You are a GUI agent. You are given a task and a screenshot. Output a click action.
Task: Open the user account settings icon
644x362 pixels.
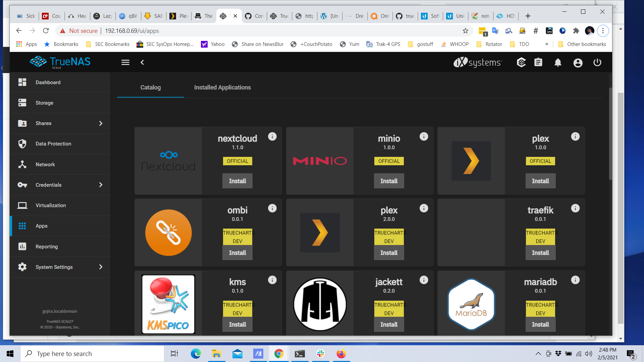click(578, 63)
